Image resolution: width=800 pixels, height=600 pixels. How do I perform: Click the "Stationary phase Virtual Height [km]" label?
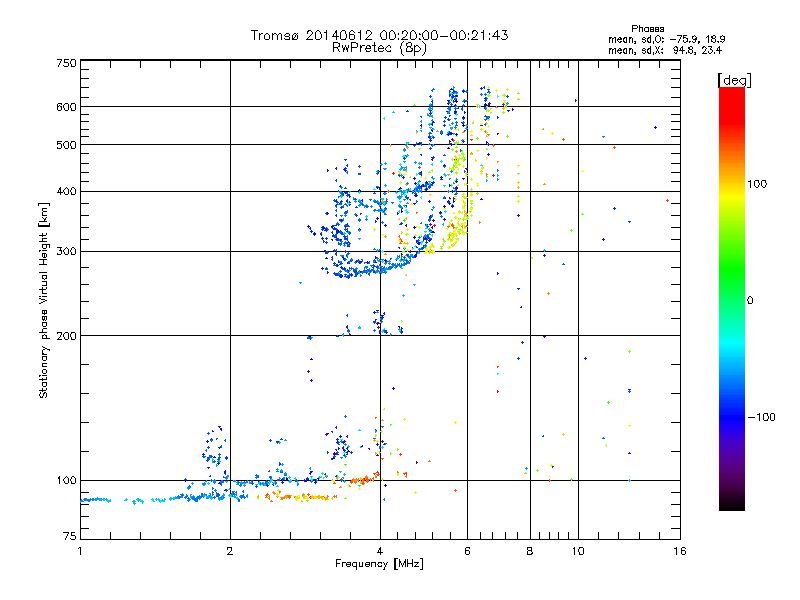click(44, 300)
